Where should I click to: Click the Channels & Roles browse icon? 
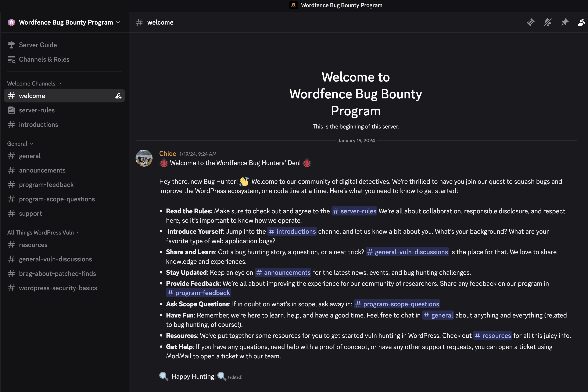pyautogui.click(x=11, y=59)
